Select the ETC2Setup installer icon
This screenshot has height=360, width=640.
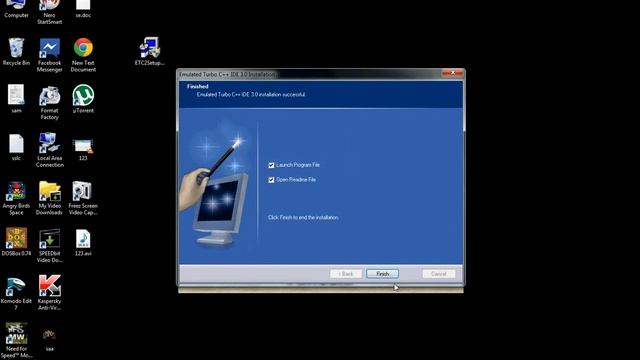149,51
